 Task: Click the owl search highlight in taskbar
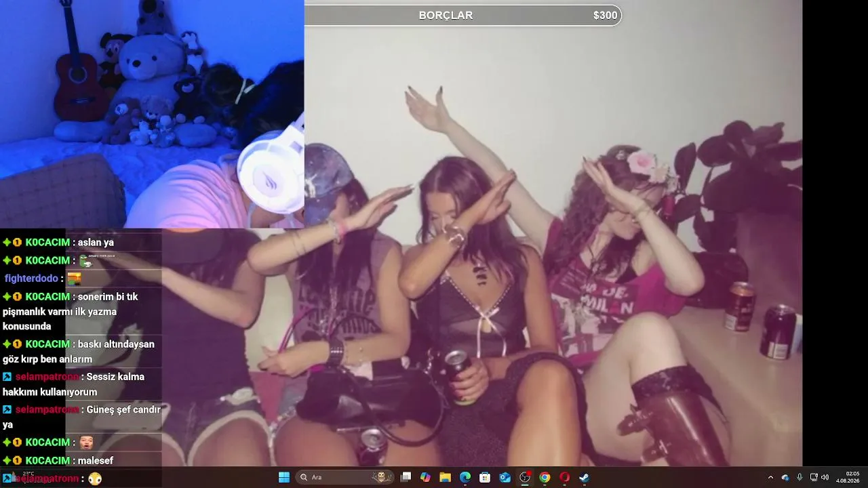tap(382, 477)
